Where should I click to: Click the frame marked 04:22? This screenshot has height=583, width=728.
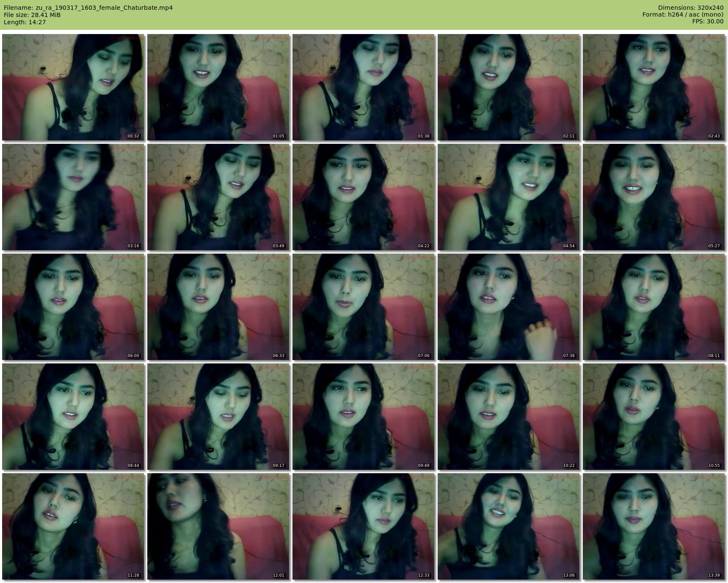pos(364,197)
